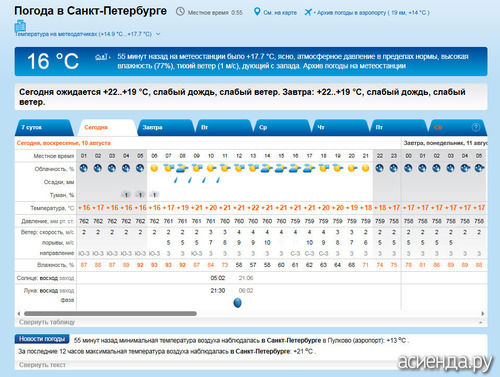Click the right scroll arrow of table
This screenshot has width=500, height=377.
[482, 313]
